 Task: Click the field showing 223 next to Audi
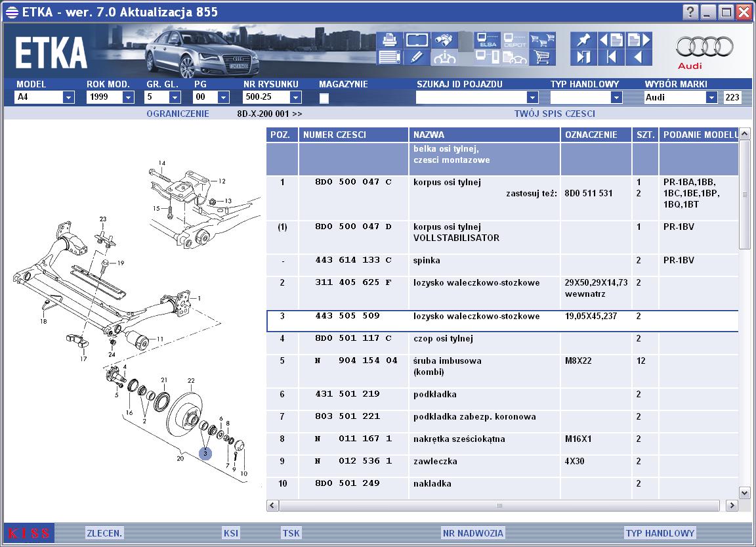coord(732,97)
